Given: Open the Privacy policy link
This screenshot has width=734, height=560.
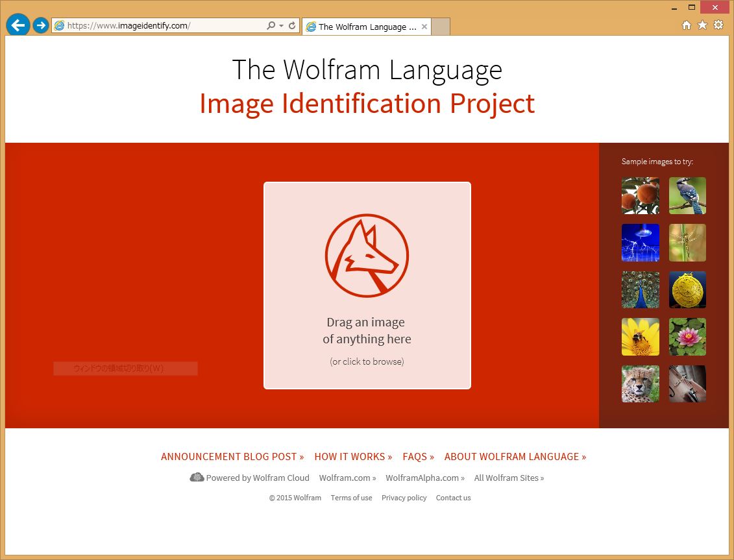Looking at the screenshot, I should pos(404,498).
